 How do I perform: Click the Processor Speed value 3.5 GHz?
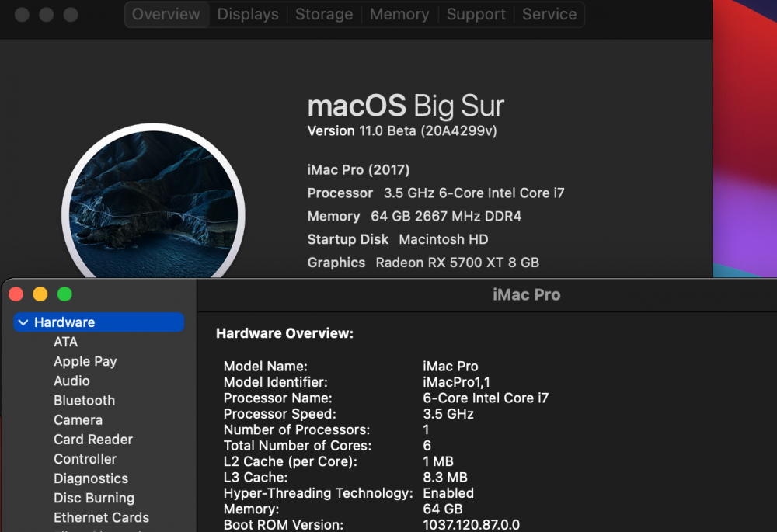[x=448, y=414]
